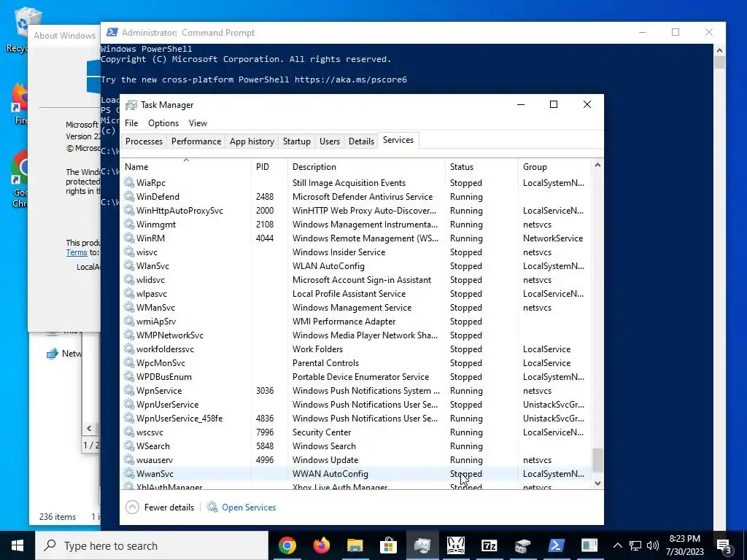Click the Network item in Explorer sidebar
The image size is (747, 560).
(x=64, y=354)
